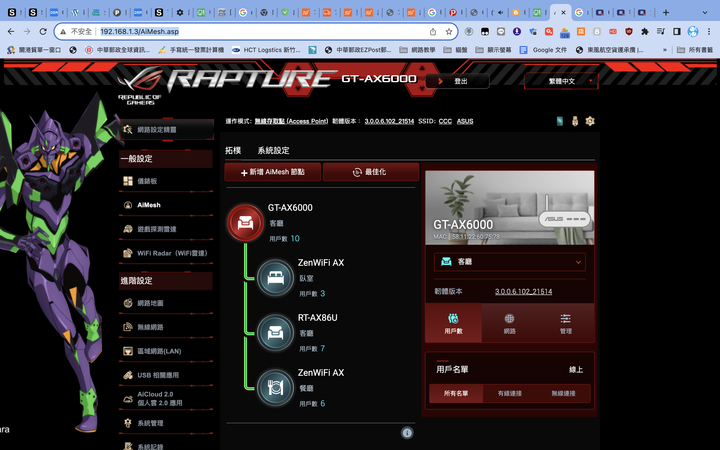720x450 pixels.
Task: Open the ASUS SSID link
Action: pyautogui.click(x=465, y=121)
